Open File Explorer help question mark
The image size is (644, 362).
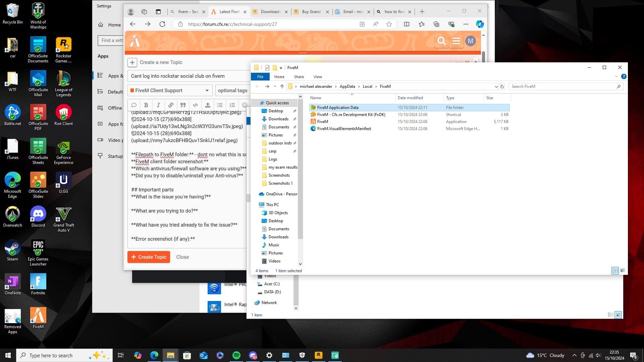pyautogui.click(x=624, y=76)
